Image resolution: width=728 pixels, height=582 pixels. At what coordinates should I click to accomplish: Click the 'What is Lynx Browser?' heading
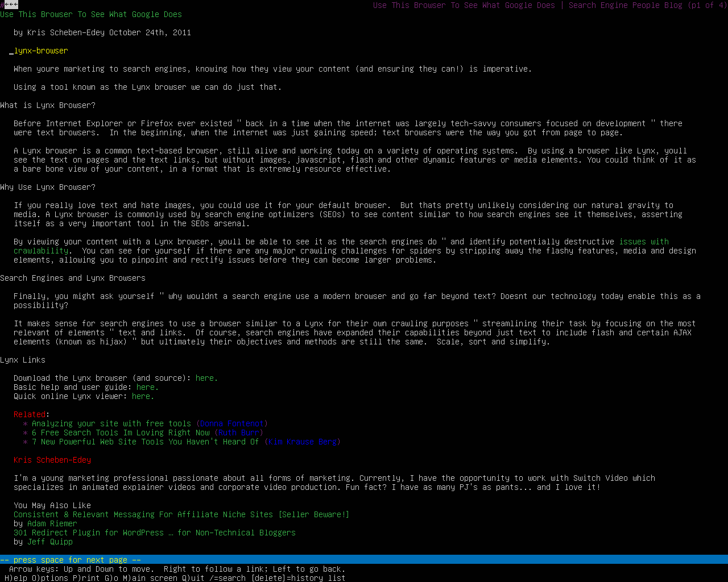click(x=48, y=105)
